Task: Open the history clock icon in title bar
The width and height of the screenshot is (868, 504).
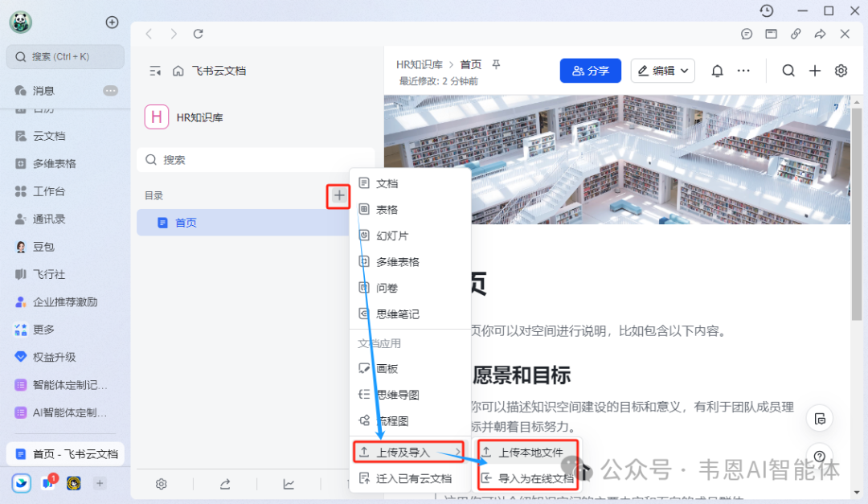Action: [x=766, y=10]
